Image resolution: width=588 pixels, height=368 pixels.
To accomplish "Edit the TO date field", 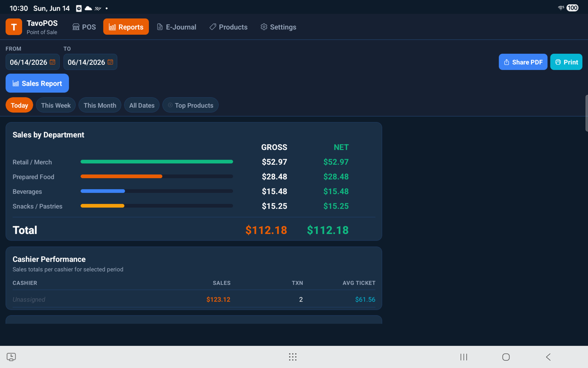I will 90,62.
